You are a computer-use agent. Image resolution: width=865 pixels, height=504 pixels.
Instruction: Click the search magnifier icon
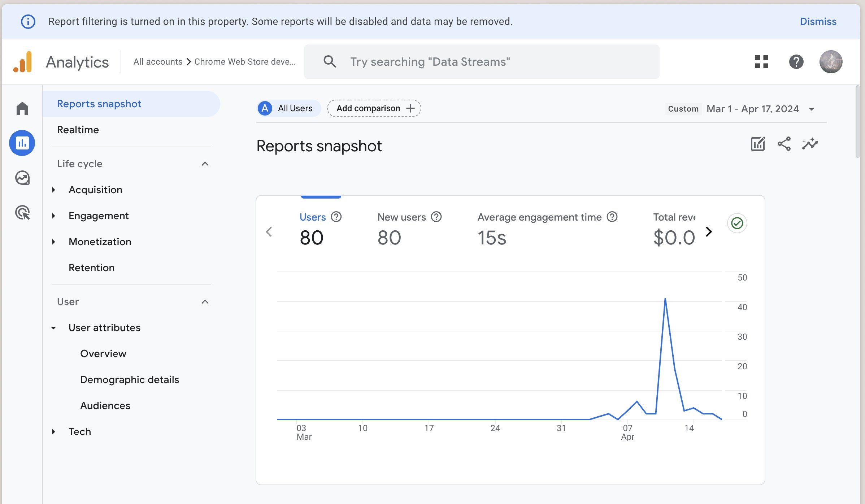330,62
